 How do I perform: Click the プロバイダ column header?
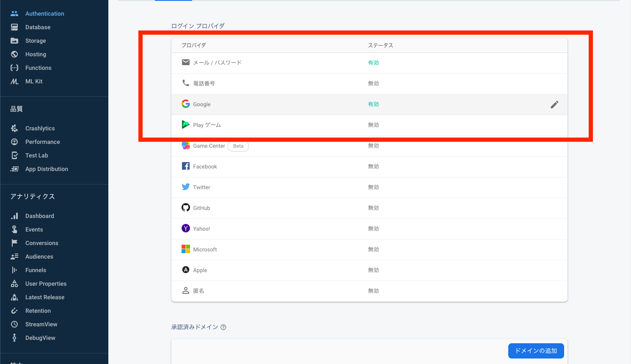point(194,45)
